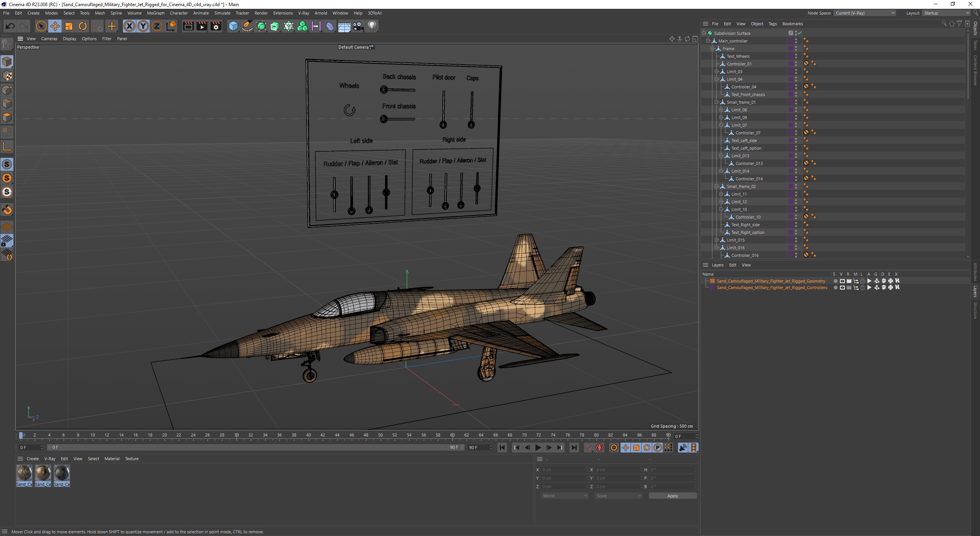Click frame input field at timeline start
This screenshot has width=980, height=536.
31,448
